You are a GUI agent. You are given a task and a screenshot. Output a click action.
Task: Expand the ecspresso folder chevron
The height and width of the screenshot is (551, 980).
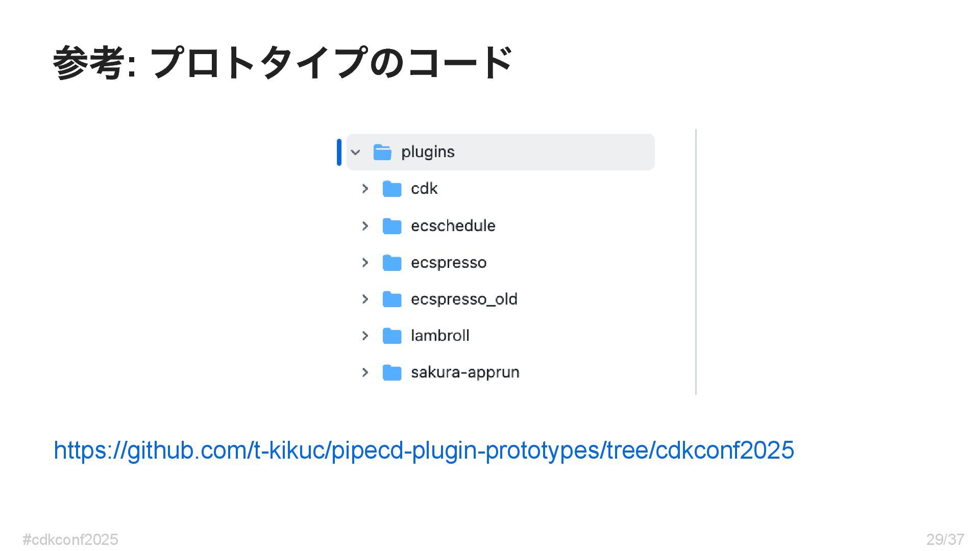pos(365,263)
